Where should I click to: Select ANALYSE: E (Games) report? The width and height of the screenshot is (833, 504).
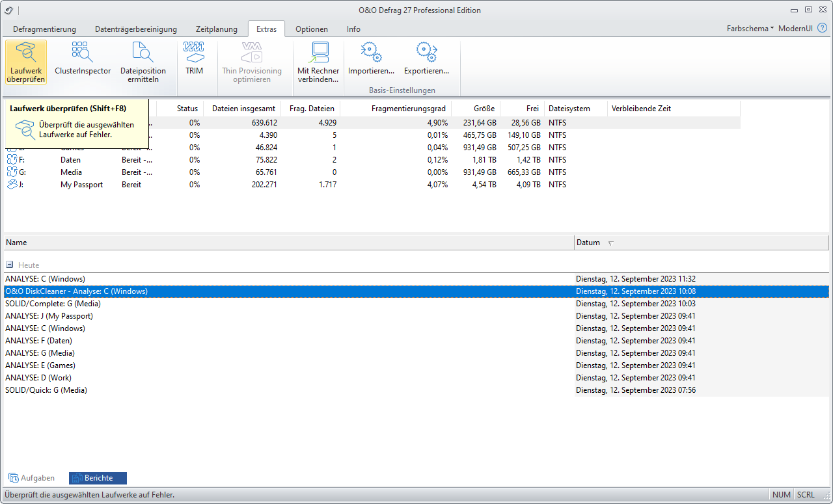(416, 365)
